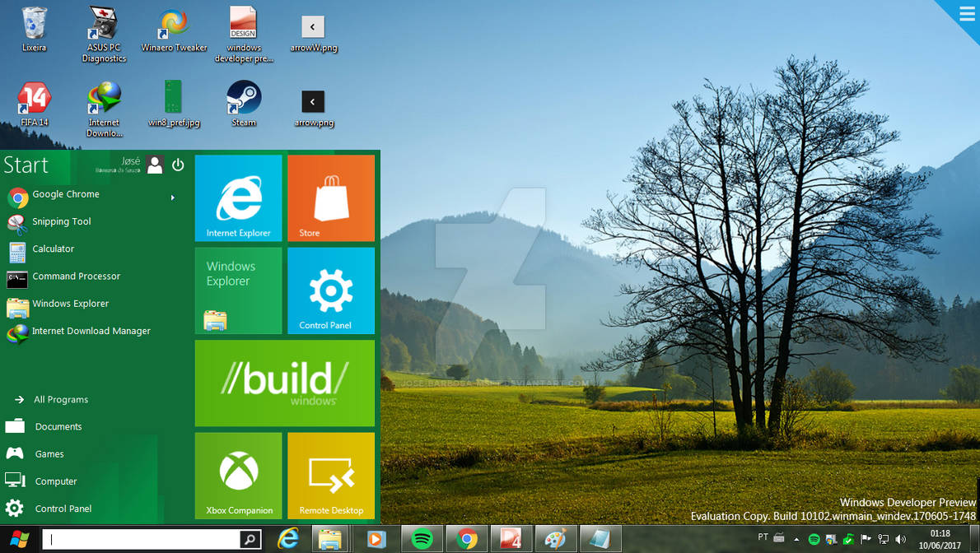Screen dimensions: 980x553
Task: Open the network tray icon
Action: pos(883,539)
